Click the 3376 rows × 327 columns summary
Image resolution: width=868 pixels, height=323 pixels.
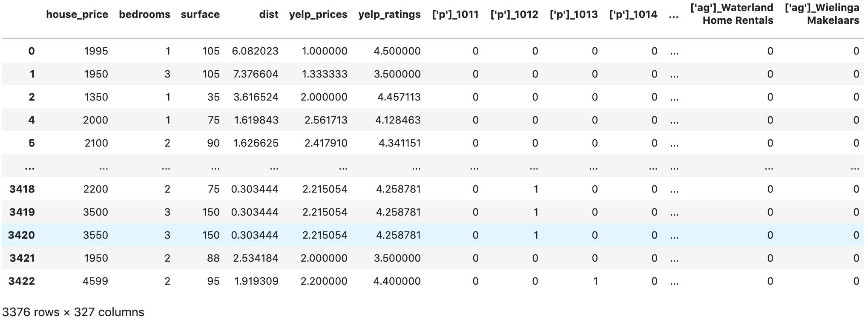tap(73, 312)
